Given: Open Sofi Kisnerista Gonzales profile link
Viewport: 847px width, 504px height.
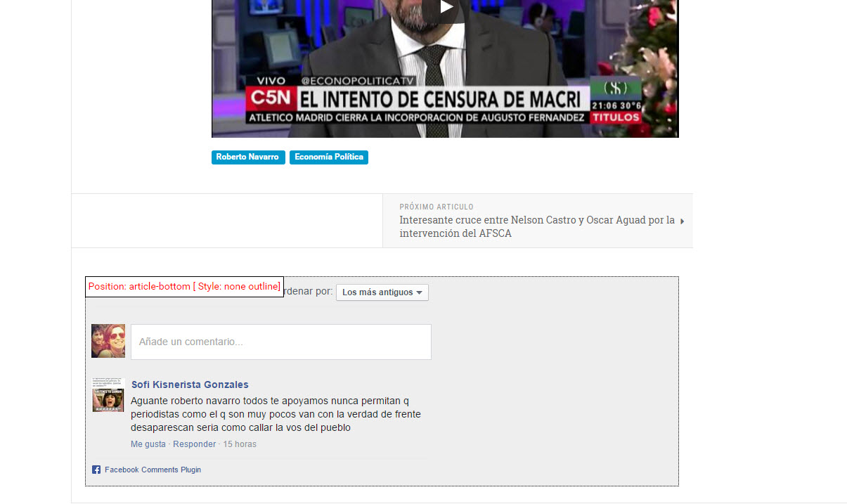Looking at the screenshot, I should pos(190,385).
